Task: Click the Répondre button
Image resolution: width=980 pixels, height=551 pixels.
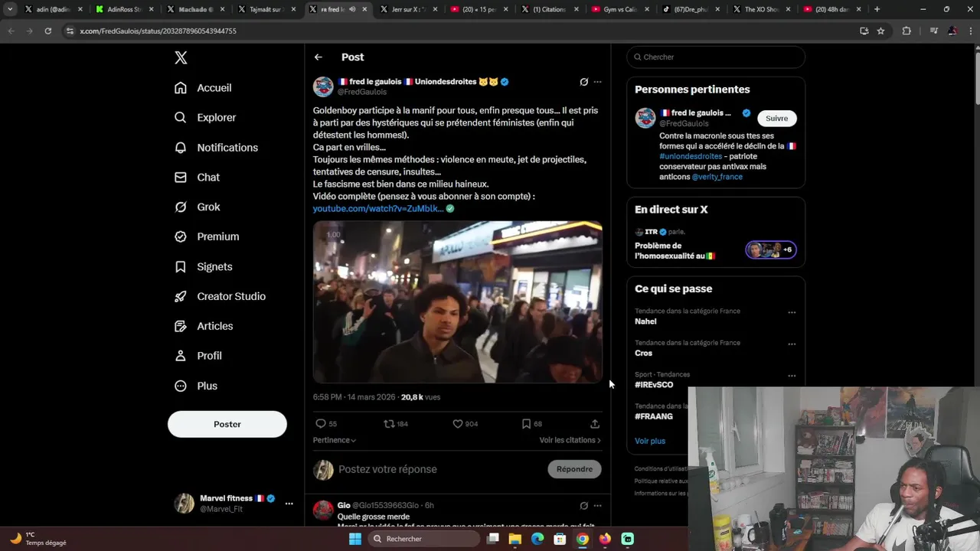Action: coord(574,470)
